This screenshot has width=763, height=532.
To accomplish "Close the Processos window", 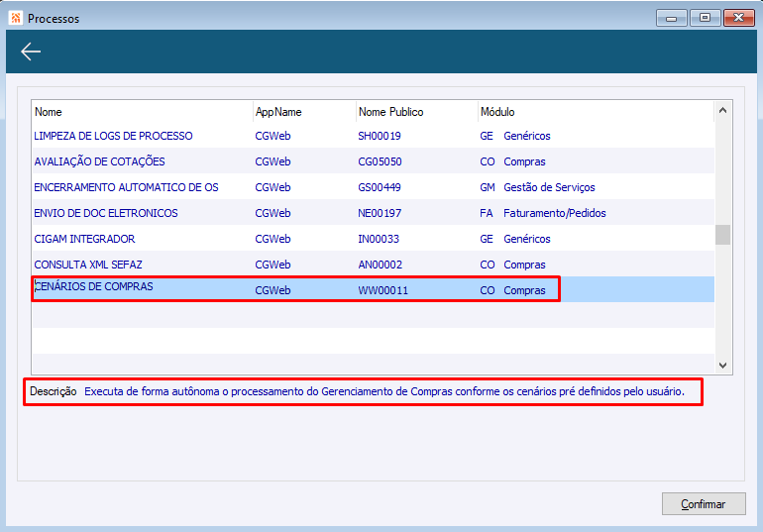I will [x=738, y=18].
